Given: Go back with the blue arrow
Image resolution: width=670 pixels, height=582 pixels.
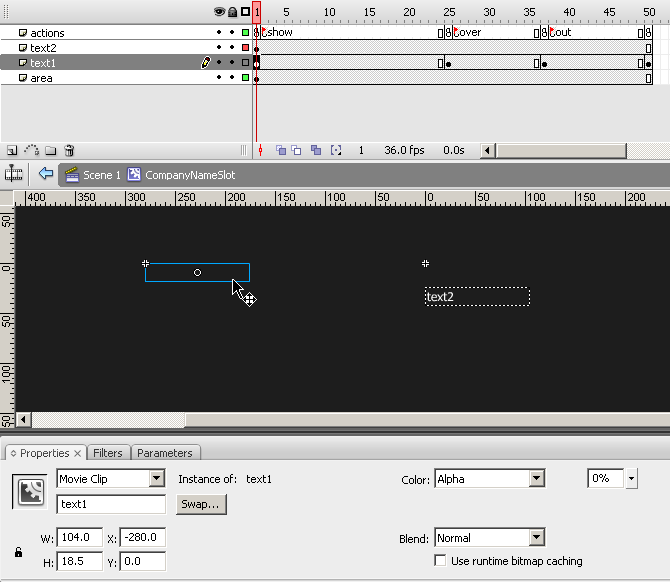Looking at the screenshot, I should pyautogui.click(x=45, y=174).
